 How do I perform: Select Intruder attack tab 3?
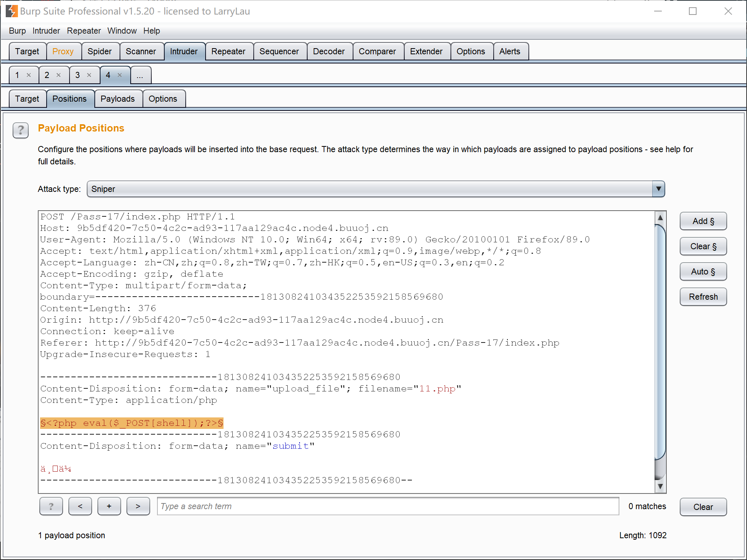coord(78,75)
